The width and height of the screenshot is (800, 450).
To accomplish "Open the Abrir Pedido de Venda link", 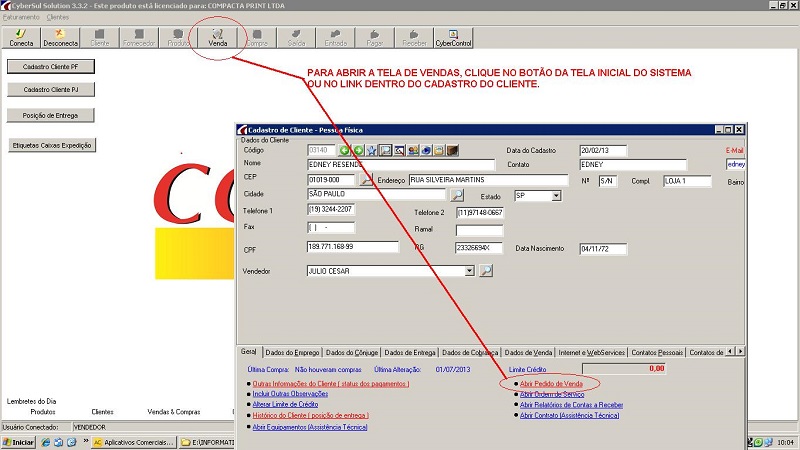I will click(551, 384).
